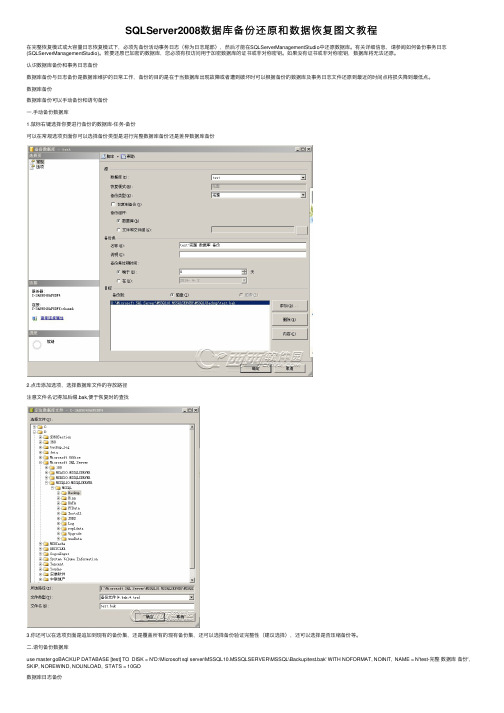Viewport: 504px width, 713px height.
Task: Click the filegroups browse button
Action: [x=302, y=231]
